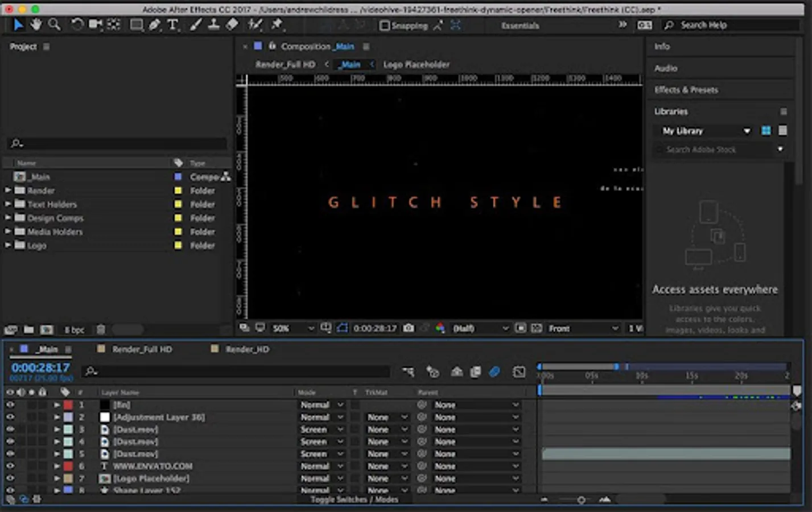
Task: Click the snapshot camera icon in viewer
Action: click(x=409, y=328)
